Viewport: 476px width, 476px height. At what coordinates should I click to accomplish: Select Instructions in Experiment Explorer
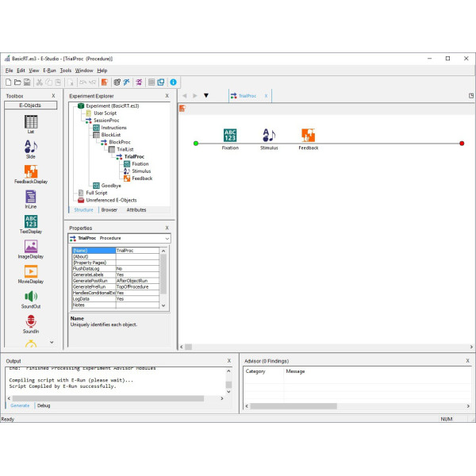(110, 128)
